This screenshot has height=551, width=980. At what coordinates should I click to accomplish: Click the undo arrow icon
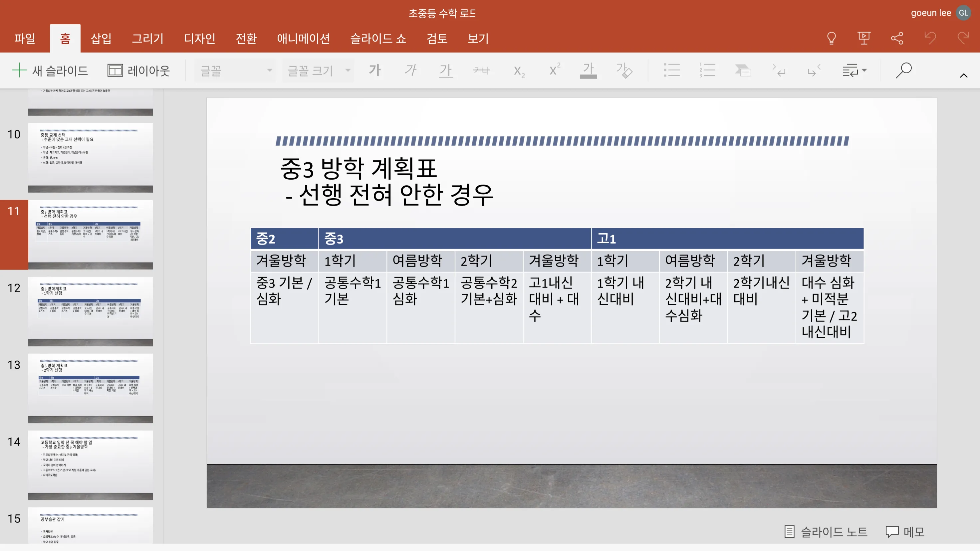tap(930, 38)
